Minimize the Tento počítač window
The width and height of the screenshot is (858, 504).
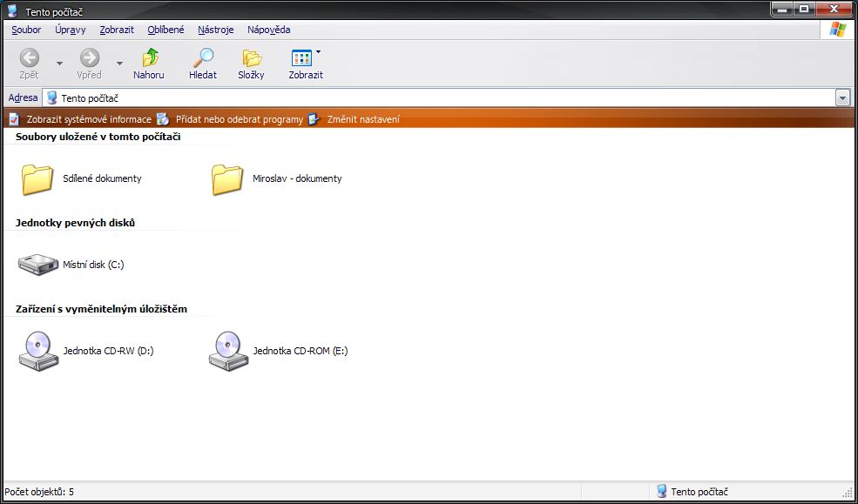point(782,9)
